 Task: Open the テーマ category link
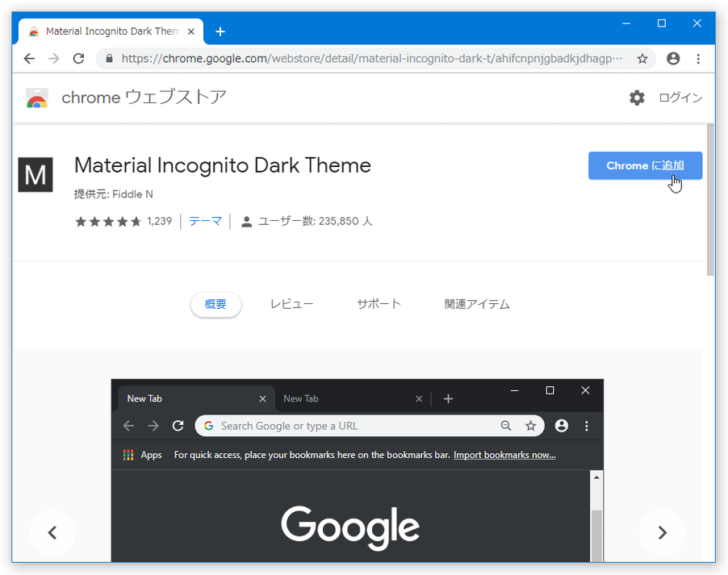(205, 221)
